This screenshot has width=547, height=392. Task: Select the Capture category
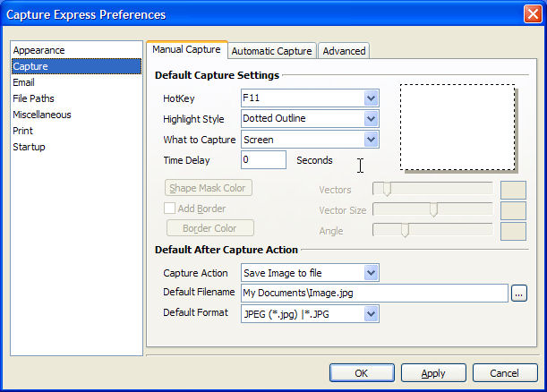pos(76,66)
